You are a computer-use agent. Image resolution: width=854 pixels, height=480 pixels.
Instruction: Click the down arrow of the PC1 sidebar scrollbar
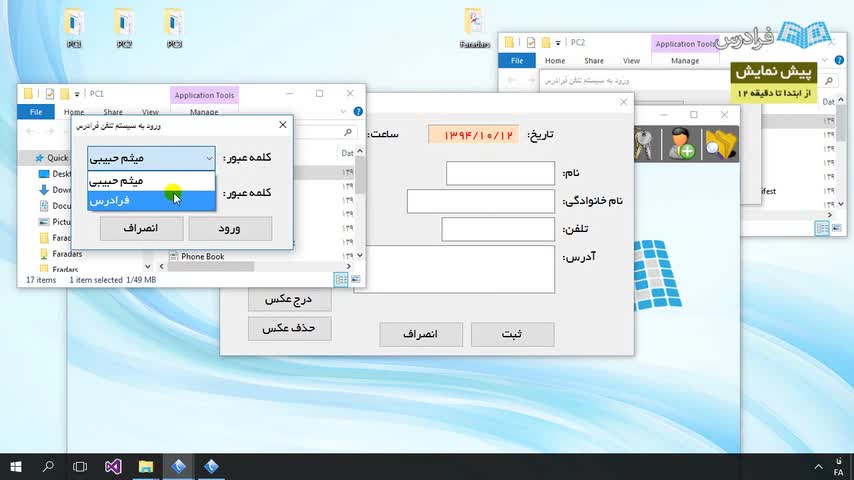(148, 266)
